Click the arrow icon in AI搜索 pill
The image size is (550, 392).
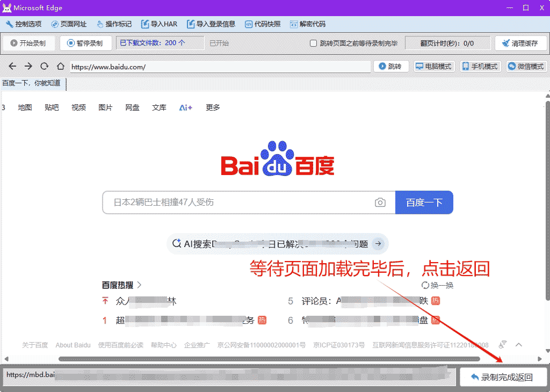coord(378,243)
